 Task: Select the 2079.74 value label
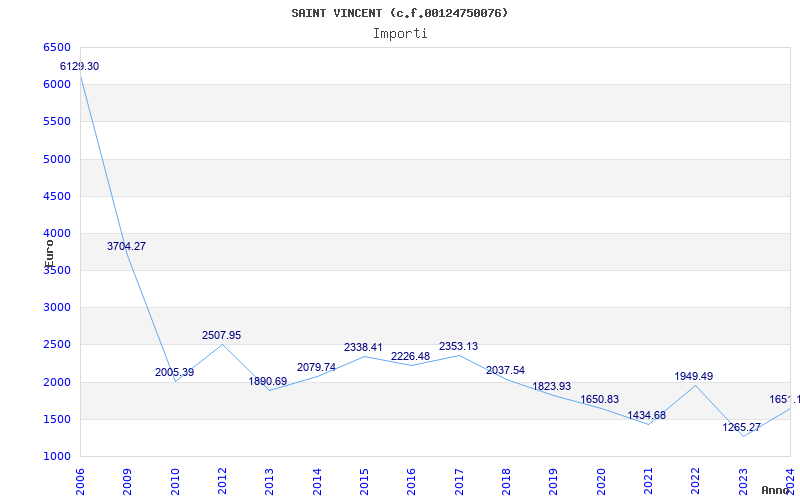316,367
